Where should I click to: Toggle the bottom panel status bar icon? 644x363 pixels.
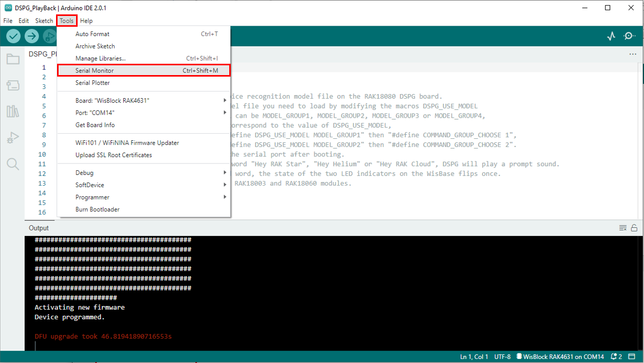[x=633, y=357]
